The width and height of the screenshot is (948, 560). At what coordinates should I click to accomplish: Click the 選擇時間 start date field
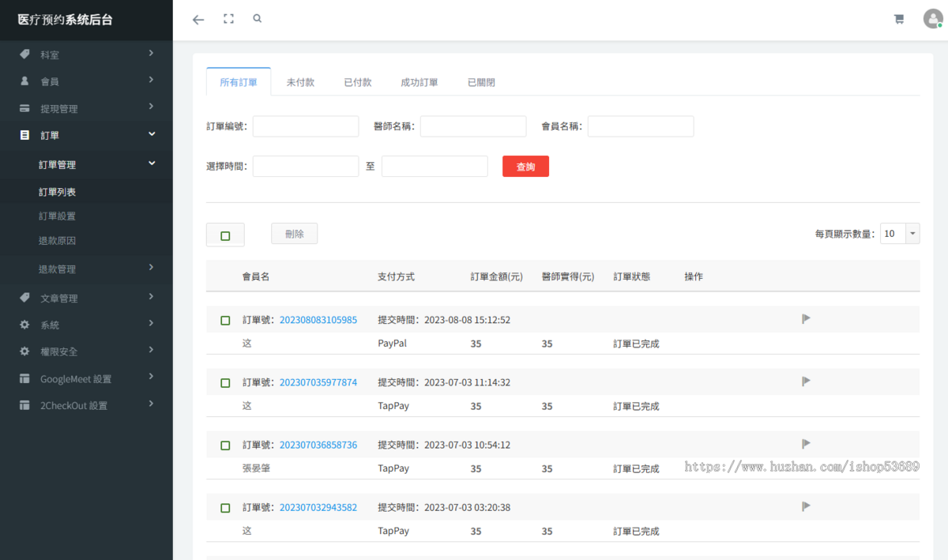click(306, 166)
